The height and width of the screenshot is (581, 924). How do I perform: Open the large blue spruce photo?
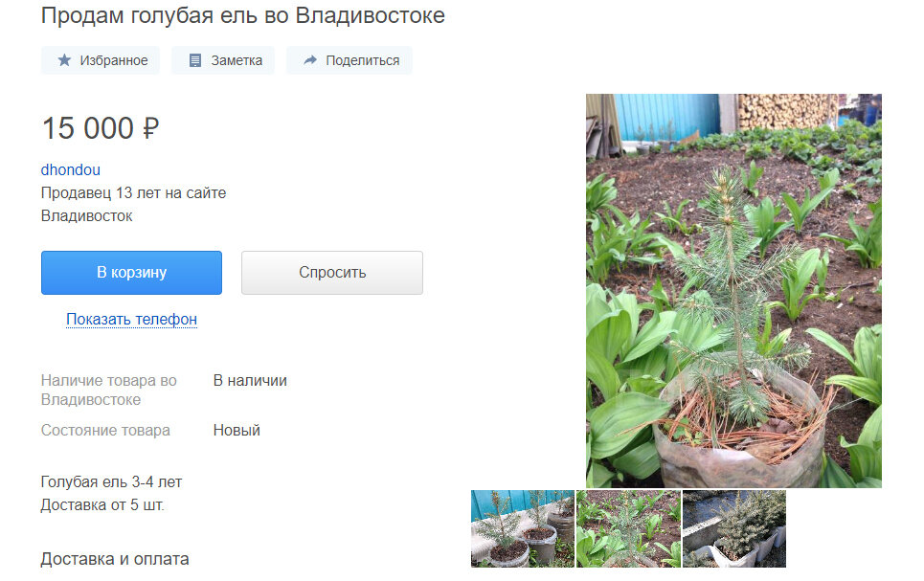tap(733, 291)
